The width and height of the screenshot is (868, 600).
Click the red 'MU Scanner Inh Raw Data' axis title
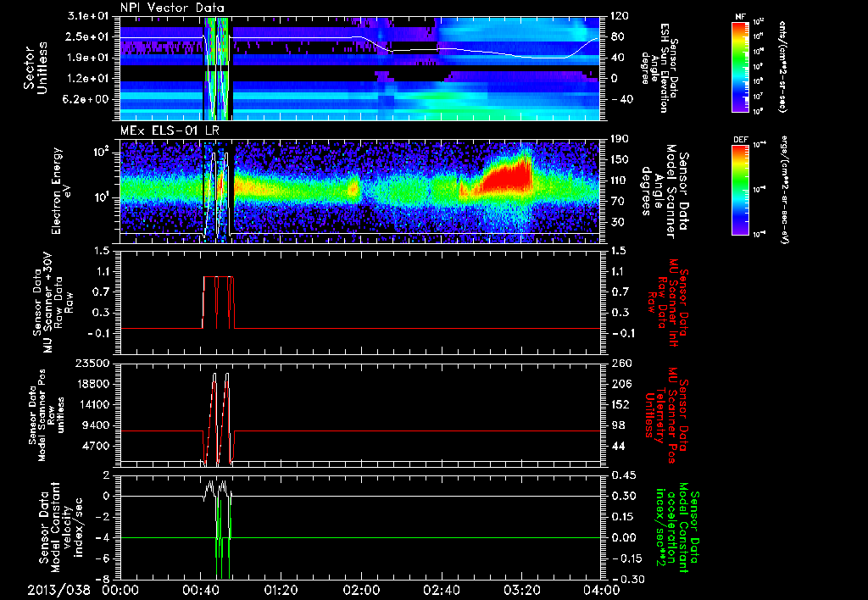[667, 301]
